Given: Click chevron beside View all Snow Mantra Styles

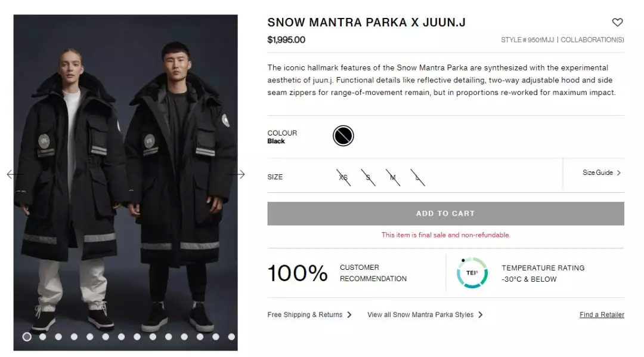Looking at the screenshot, I should 481,315.
